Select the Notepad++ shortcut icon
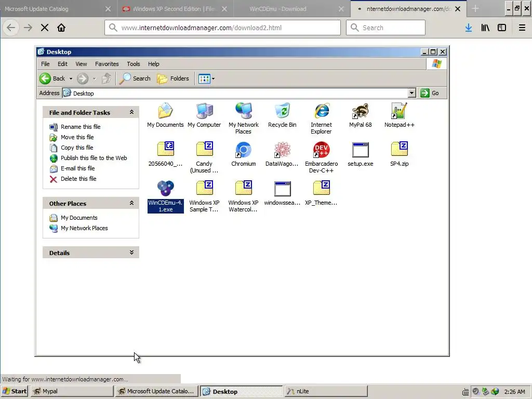 pos(400,111)
